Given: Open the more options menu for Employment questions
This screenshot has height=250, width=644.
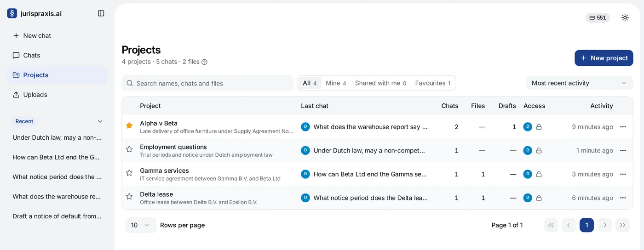Looking at the screenshot, I should click(x=623, y=150).
